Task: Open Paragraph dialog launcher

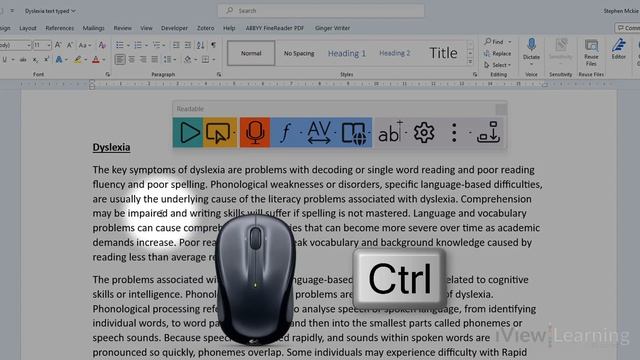Action: [x=219, y=74]
